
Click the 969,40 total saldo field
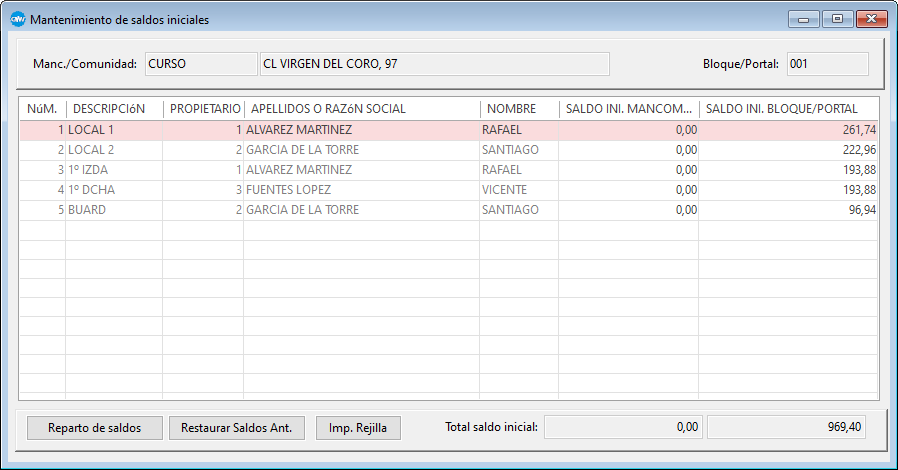[786, 428]
